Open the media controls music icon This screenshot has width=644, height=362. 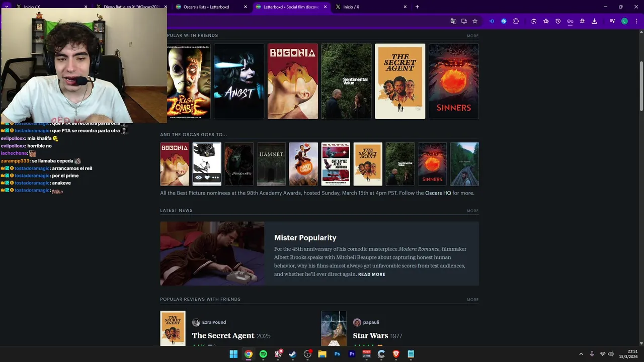(612, 21)
